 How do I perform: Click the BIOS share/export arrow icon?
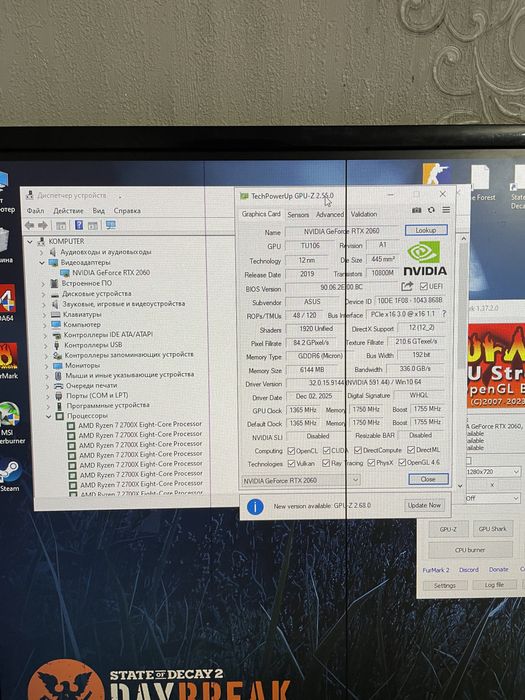pos(407,286)
